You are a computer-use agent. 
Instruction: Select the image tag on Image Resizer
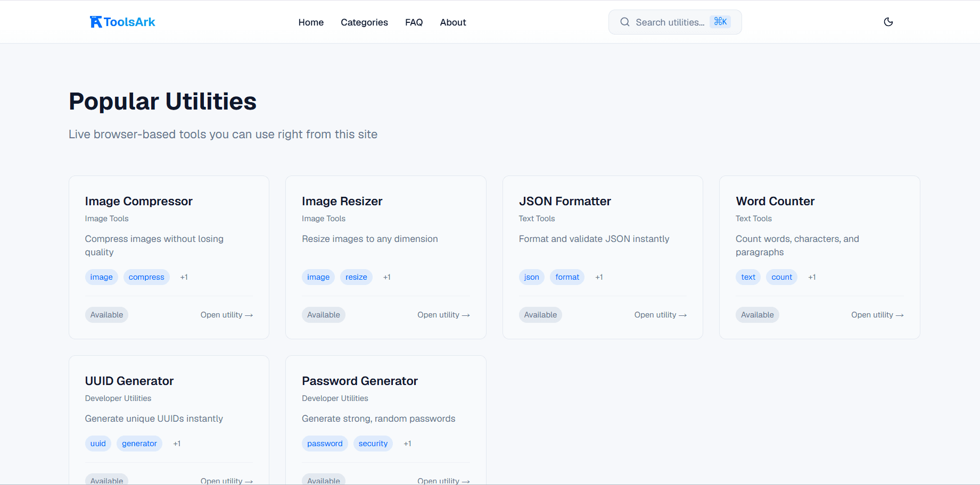click(318, 277)
